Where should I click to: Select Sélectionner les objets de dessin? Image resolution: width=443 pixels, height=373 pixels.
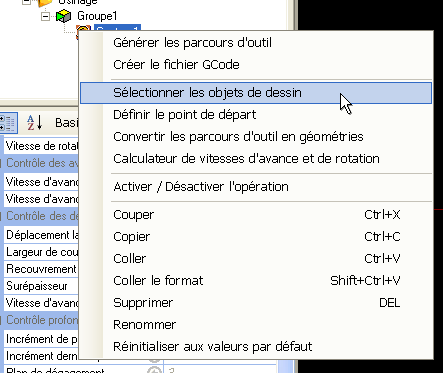pyautogui.click(x=256, y=93)
